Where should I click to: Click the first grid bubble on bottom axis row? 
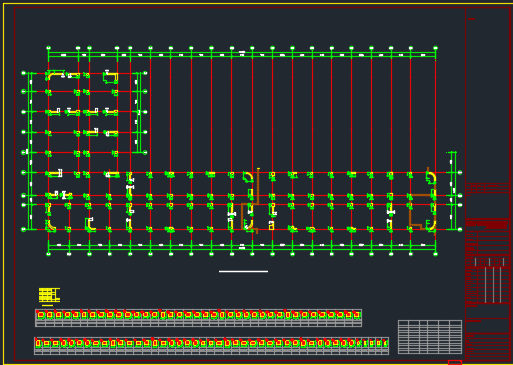point(49,254)
